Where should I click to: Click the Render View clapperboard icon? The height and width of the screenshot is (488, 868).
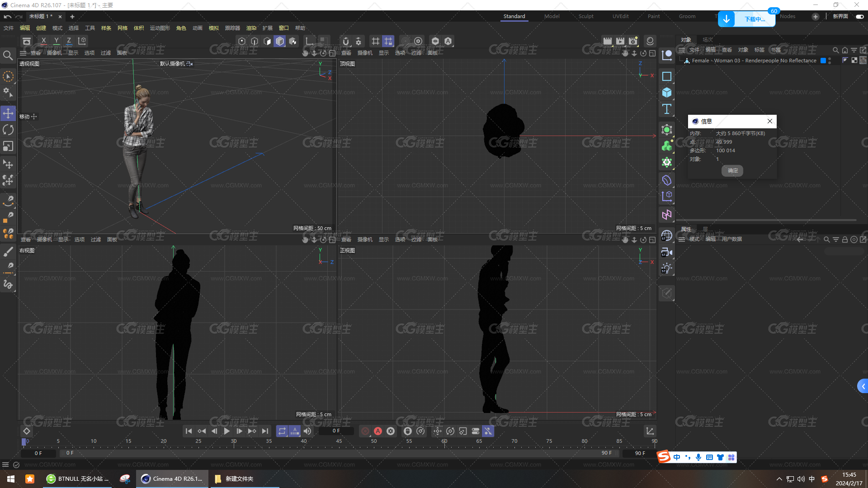[608, 41]
